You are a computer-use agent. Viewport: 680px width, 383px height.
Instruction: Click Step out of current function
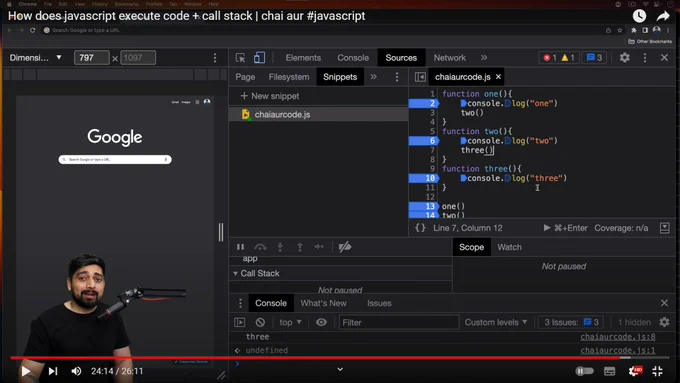(300, 247)
